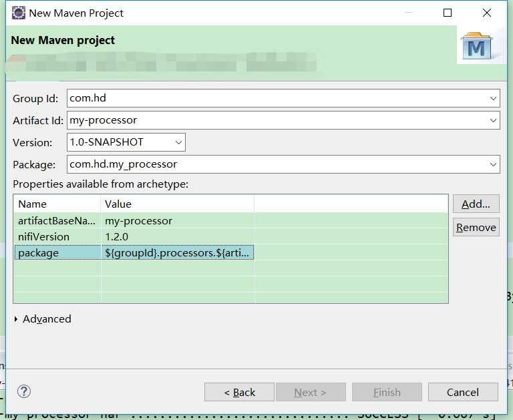Viewport: 513px width, 420px height.
Task: Click the Next button
Action: click(x=311, y=392)
